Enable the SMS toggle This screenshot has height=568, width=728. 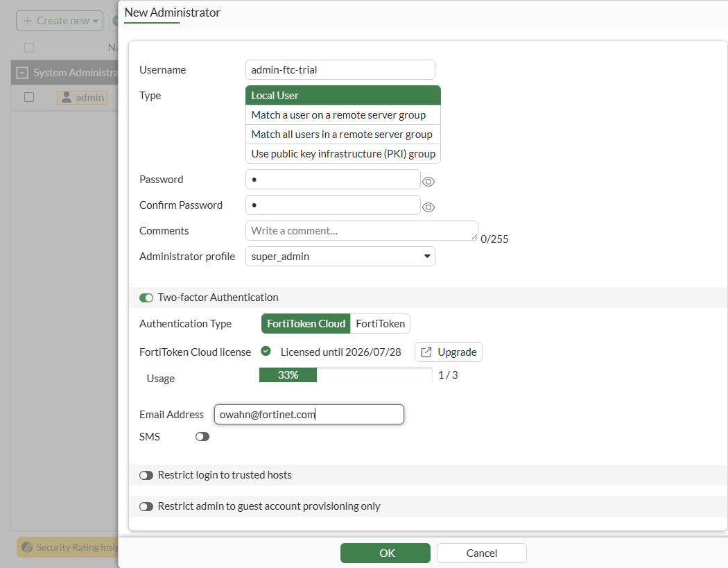pyautogui.click(x=202, y=437)
